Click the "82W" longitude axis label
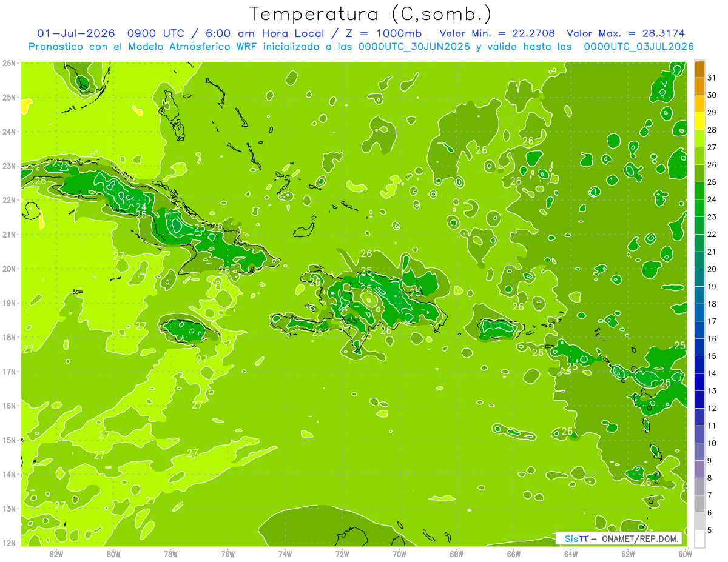This screenshot has height=562, width=728. click(x=56, y=554)
